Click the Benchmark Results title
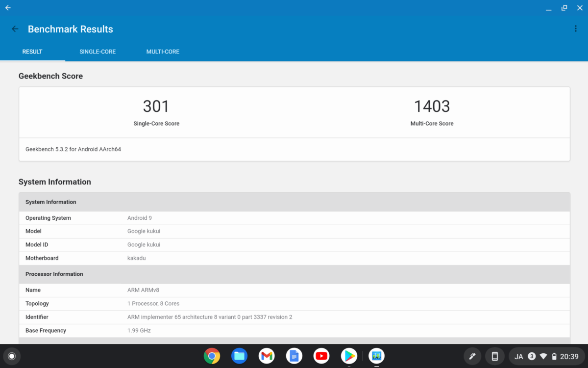 pyautogui.click(x=70, y=29)
